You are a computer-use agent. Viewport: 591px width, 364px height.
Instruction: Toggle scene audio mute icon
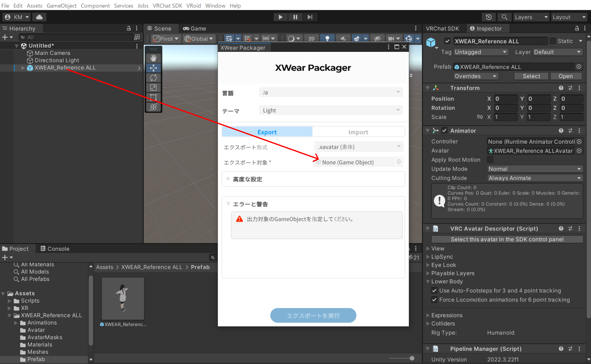pos(343,39)
